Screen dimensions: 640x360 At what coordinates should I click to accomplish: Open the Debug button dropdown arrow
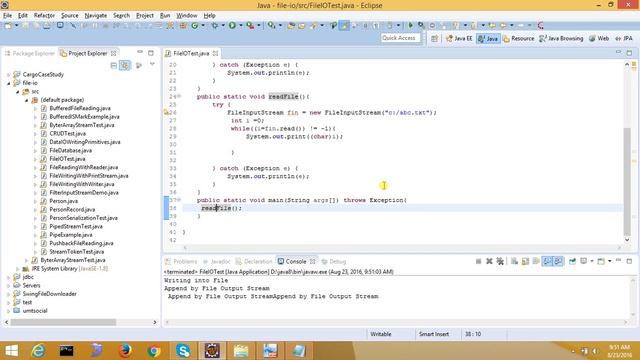point(223,25)
